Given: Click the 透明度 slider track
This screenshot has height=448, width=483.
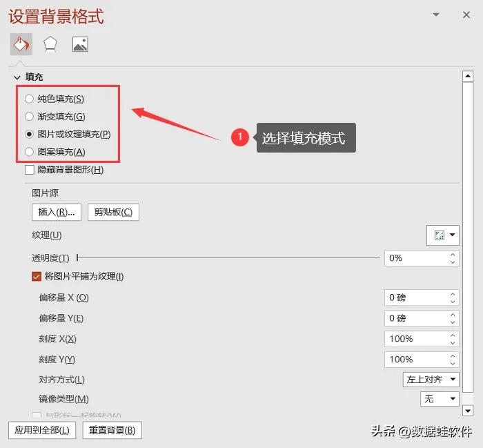Looking at the screenshot, I should (228, 257).
